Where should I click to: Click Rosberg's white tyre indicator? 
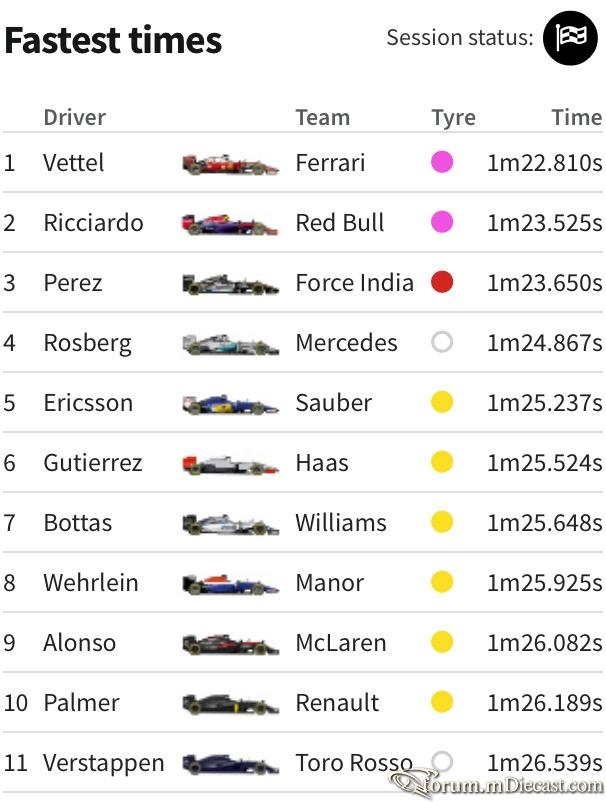442,342
